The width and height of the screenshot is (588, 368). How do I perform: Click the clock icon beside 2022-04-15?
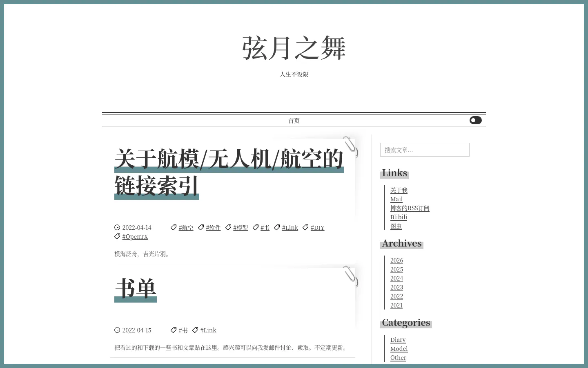coord(117,330)
